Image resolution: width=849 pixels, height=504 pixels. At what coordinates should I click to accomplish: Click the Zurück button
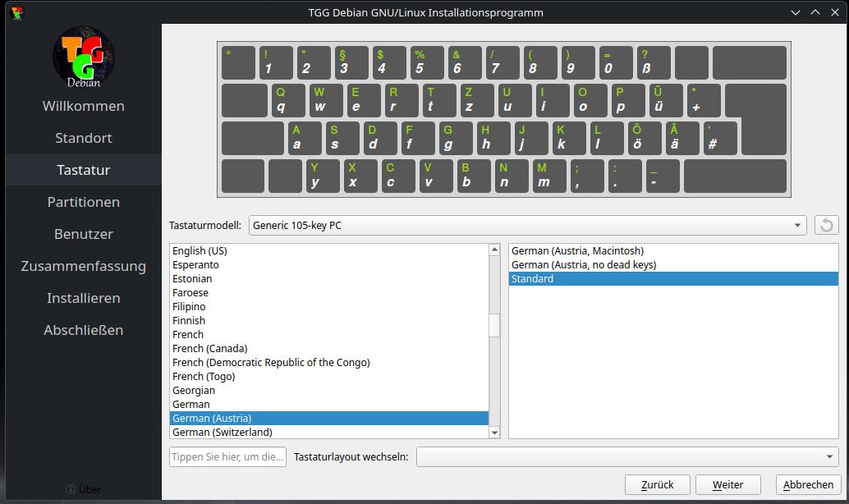click(657, 484)
